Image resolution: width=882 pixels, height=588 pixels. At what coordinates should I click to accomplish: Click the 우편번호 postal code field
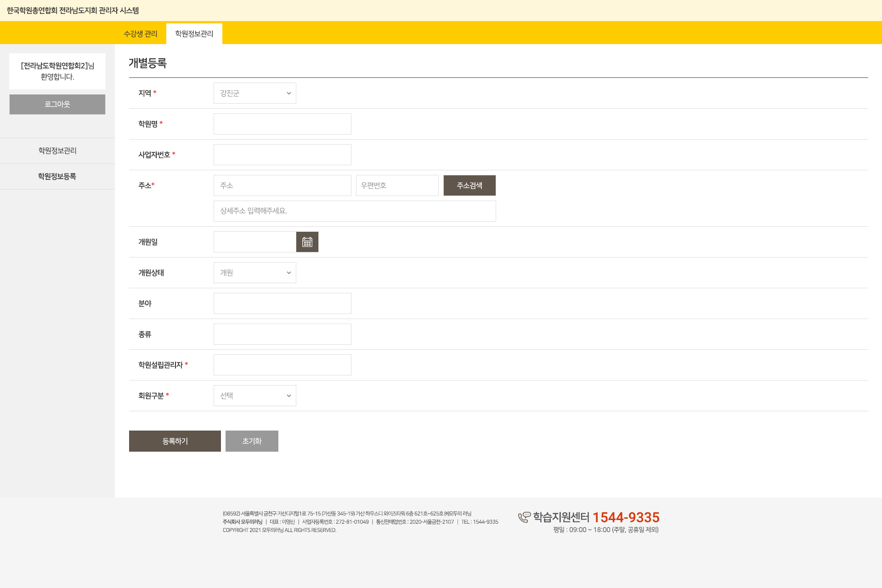coord(397,185)
